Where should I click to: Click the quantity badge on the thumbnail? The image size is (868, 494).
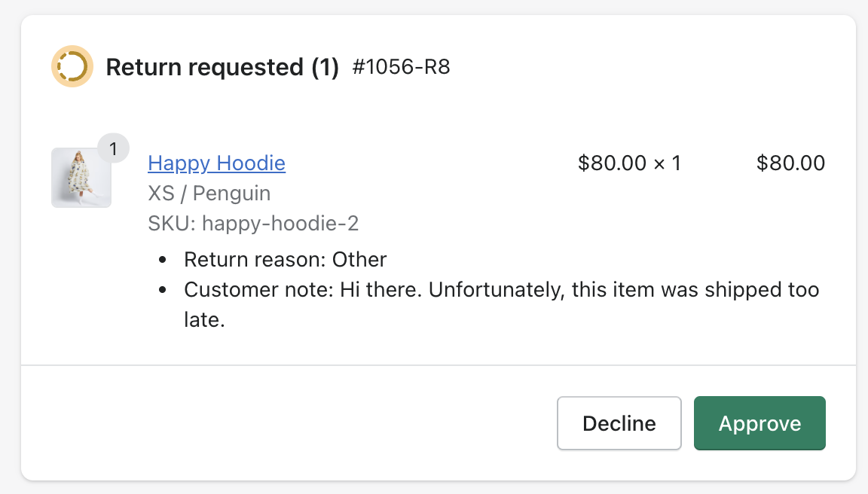(113, 149)
